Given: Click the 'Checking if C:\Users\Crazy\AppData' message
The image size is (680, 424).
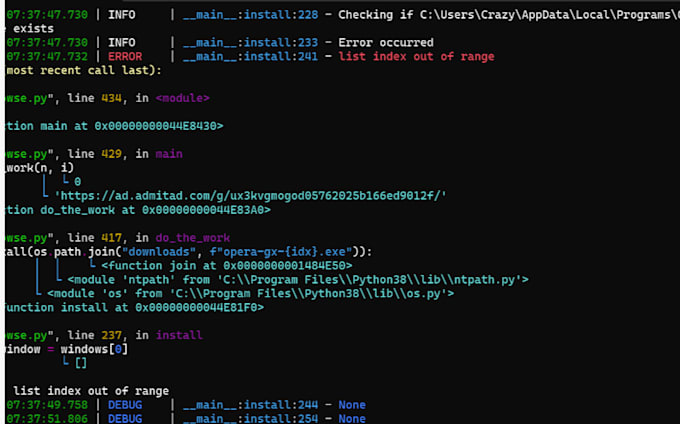Looking at the screenshot, I should (509, 15).
